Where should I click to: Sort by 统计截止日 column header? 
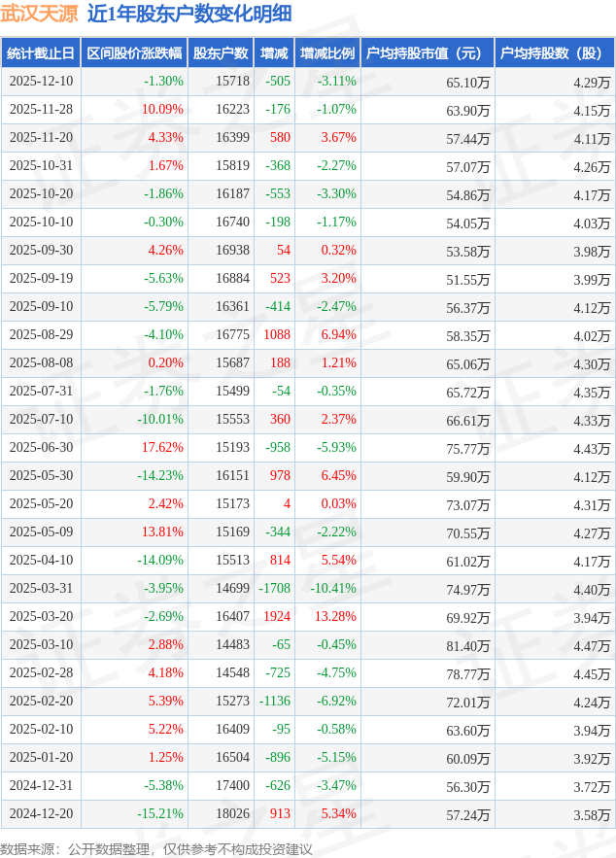(41, 53)
